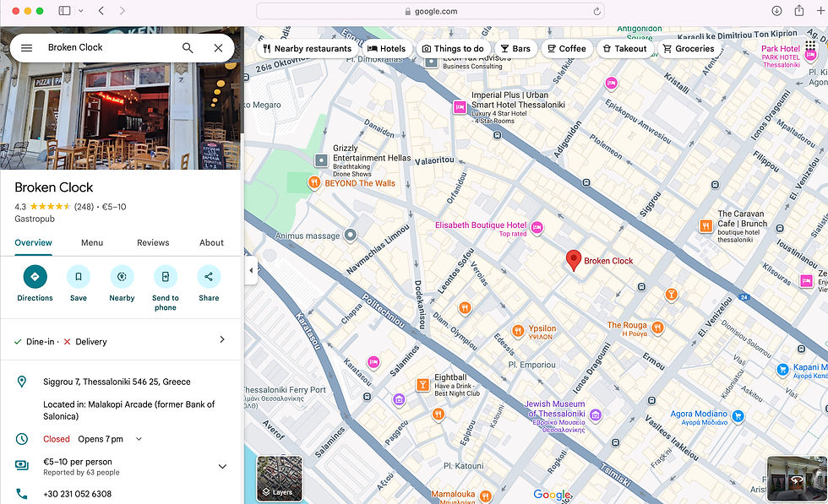The height and width of the screenshot is (504, 828).
Task: Click Located in Malakopi Arcade text
Action: click(128, 410)
